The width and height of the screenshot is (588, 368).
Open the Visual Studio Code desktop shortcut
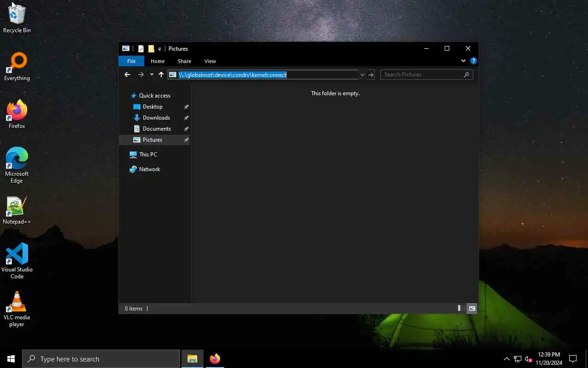tap(17, 261)
